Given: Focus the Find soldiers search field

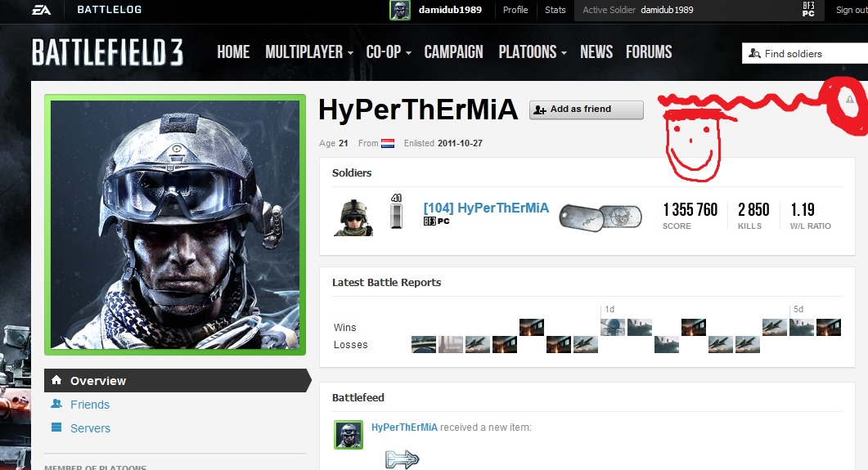Looking at the screenshot, I should [x=805, y=54].
